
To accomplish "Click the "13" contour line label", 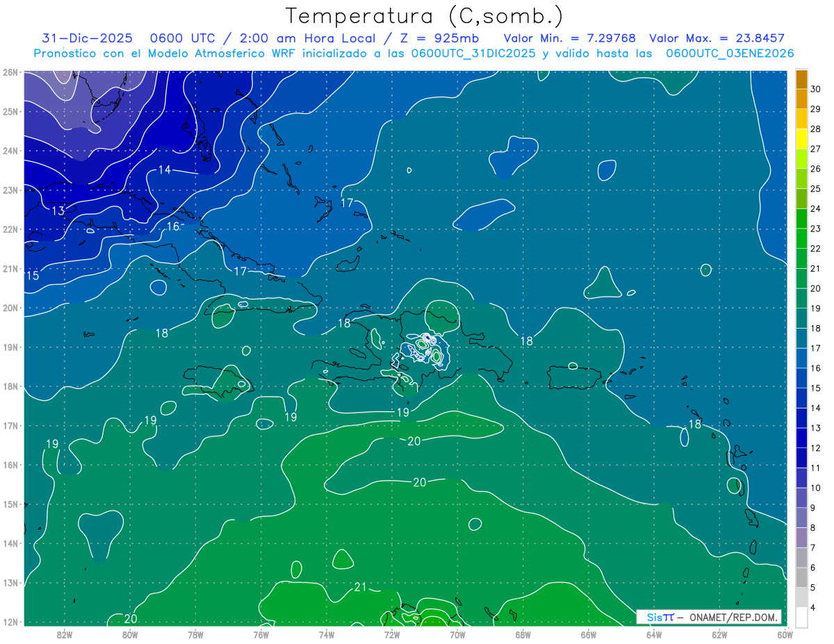I will tap(58, 210).
